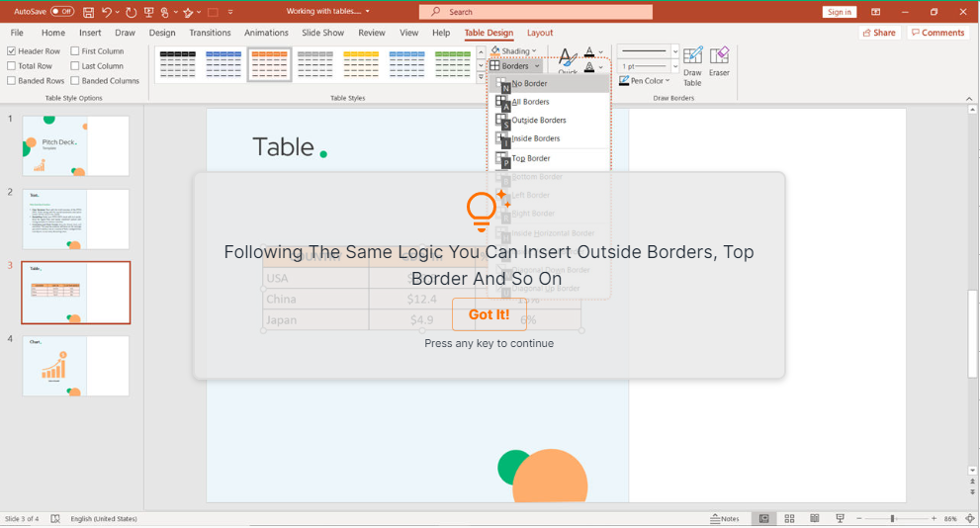Image resolution: width=980 pixels, height=528 pixels.
Task: Switch to the table Layout tab
Action: (540, 33)
